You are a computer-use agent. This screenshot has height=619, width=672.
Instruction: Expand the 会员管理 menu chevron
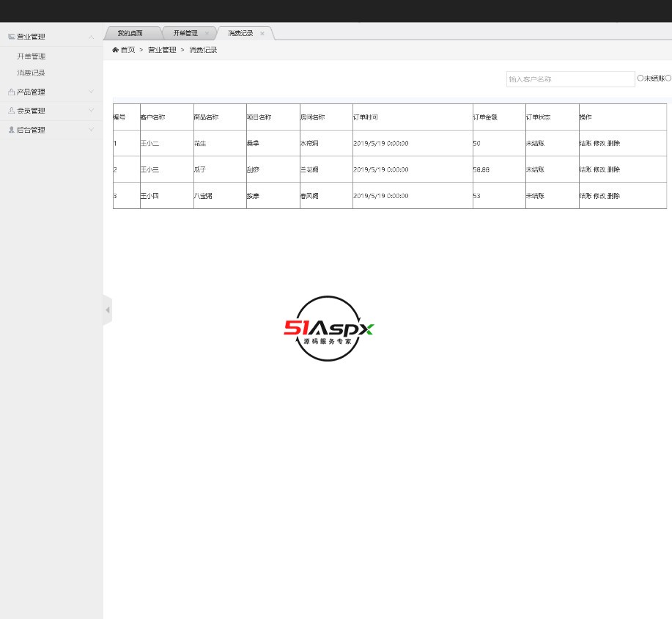pos(92,111)
